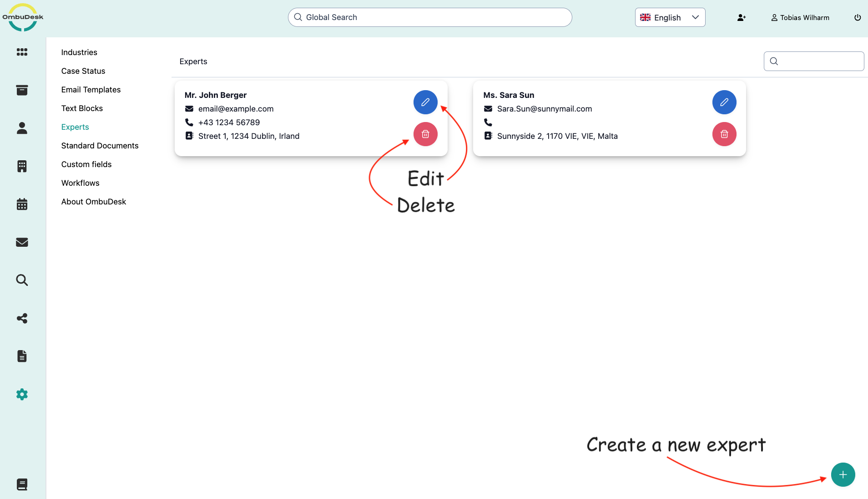
Task: Open the calendar icon in sidebar
Action: pos(22,204)
